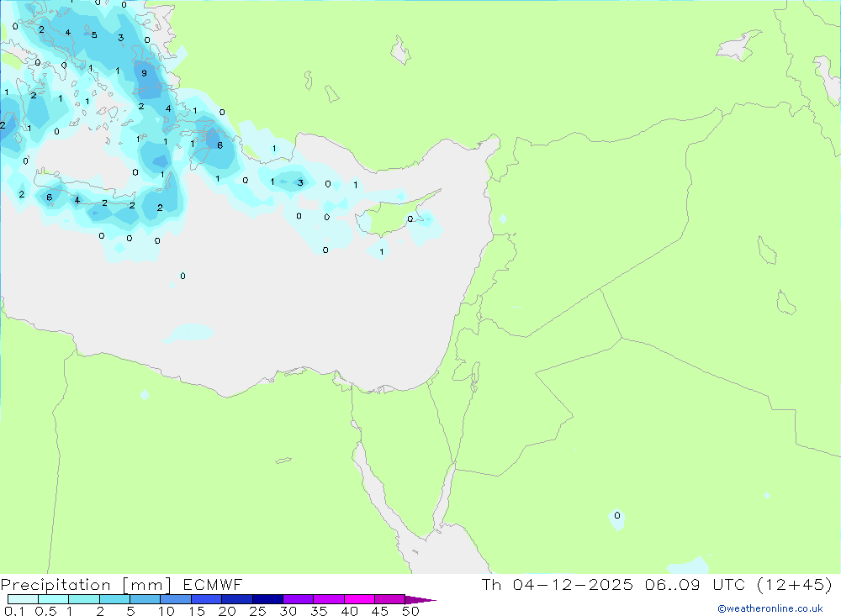The height and width of the screenshot is (616, 841).
Task: Click the legend label '15'
Action: tap(196, 611)
